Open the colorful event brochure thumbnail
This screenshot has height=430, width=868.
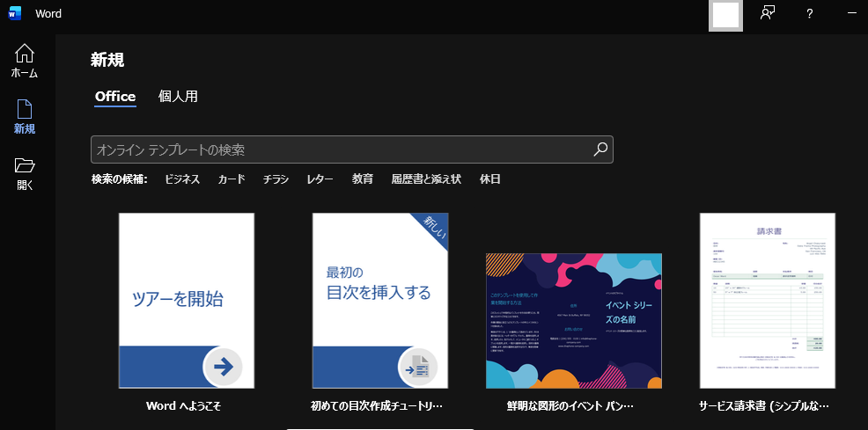pyautogui.click(x=574, y=321)
